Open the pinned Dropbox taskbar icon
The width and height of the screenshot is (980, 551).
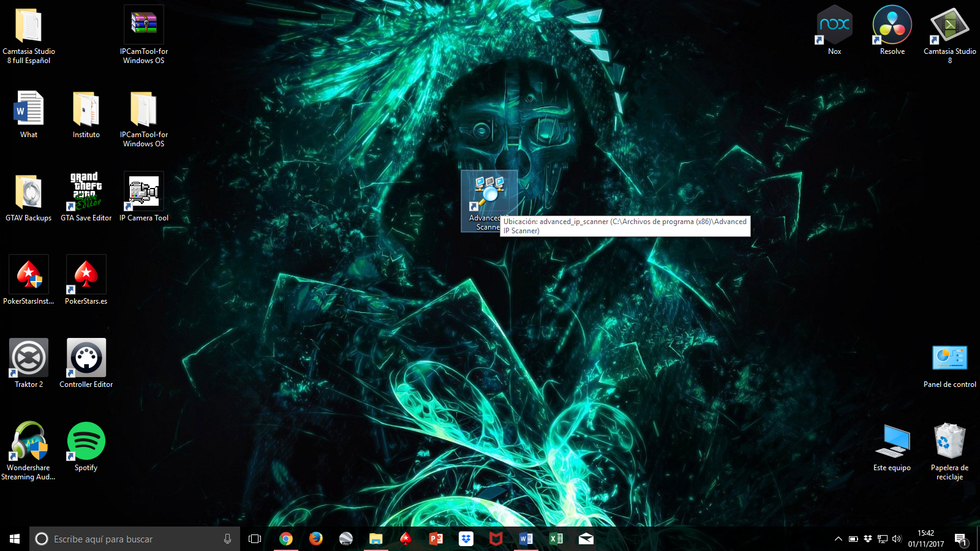tap(466, 539)
